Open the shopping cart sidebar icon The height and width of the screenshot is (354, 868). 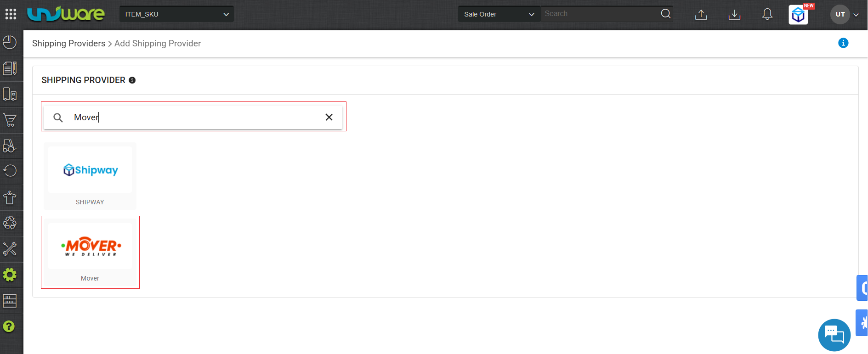(10, 120)
